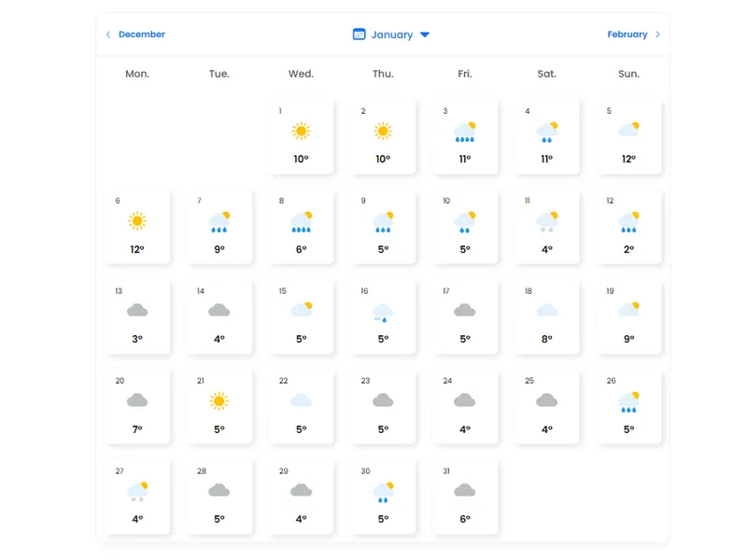
Task: Go to next month February
Action: (627, 35)
